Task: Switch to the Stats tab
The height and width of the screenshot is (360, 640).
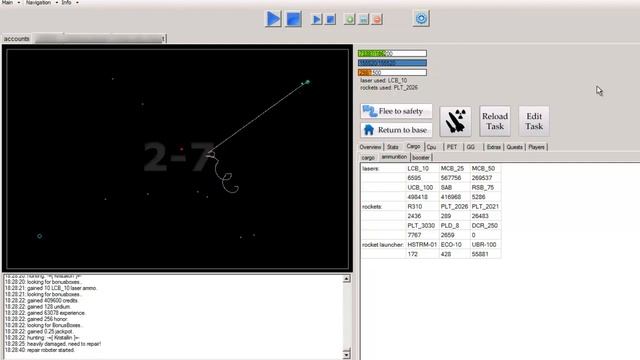Action: point(393,147)
